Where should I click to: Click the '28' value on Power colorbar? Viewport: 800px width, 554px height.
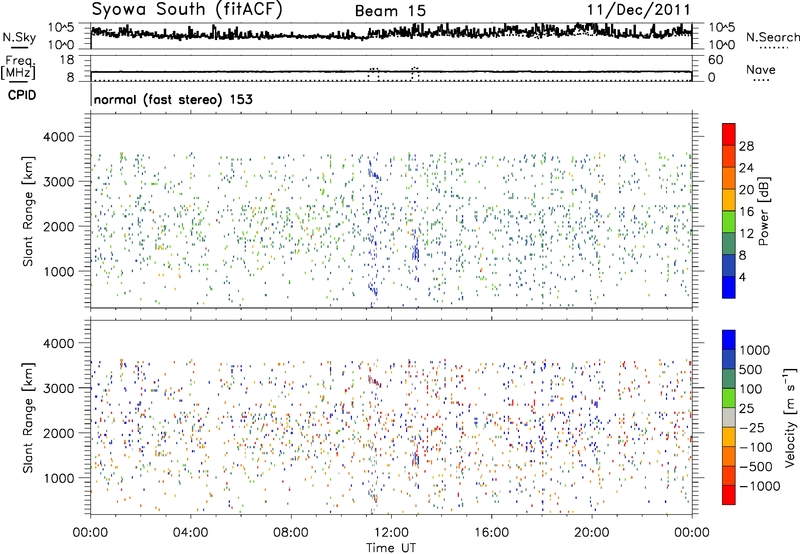pyautogui.click(x=746, y=146)
